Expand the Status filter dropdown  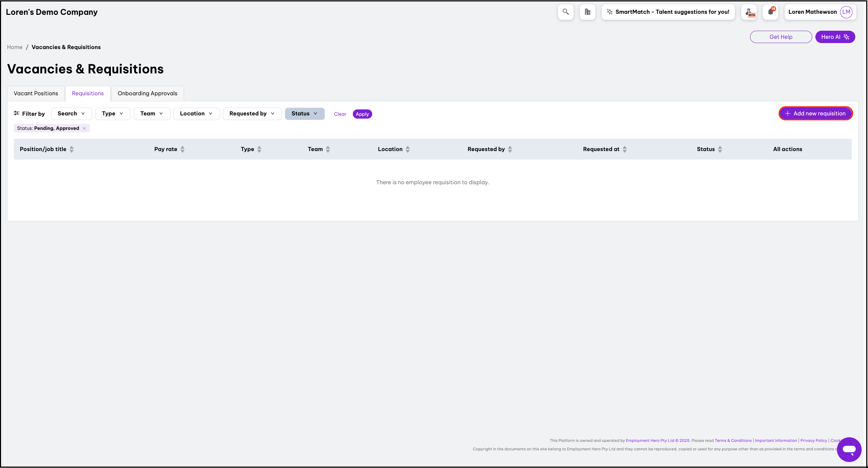point(304,114)
